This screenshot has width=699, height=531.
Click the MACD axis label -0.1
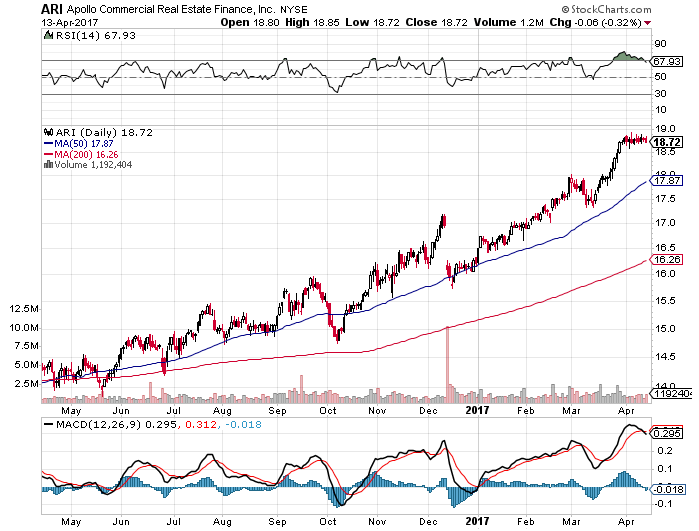(x=663, y=504)
